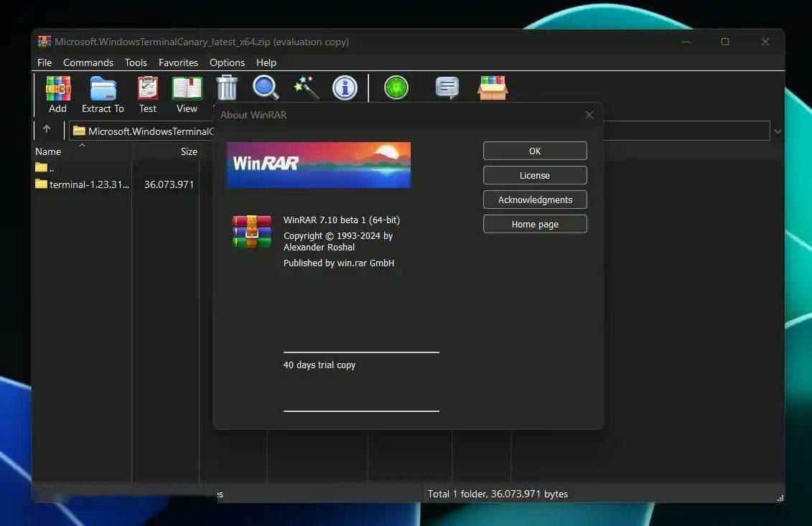
Task: Click the 36.073.971 size value
Action: [169, 184]
